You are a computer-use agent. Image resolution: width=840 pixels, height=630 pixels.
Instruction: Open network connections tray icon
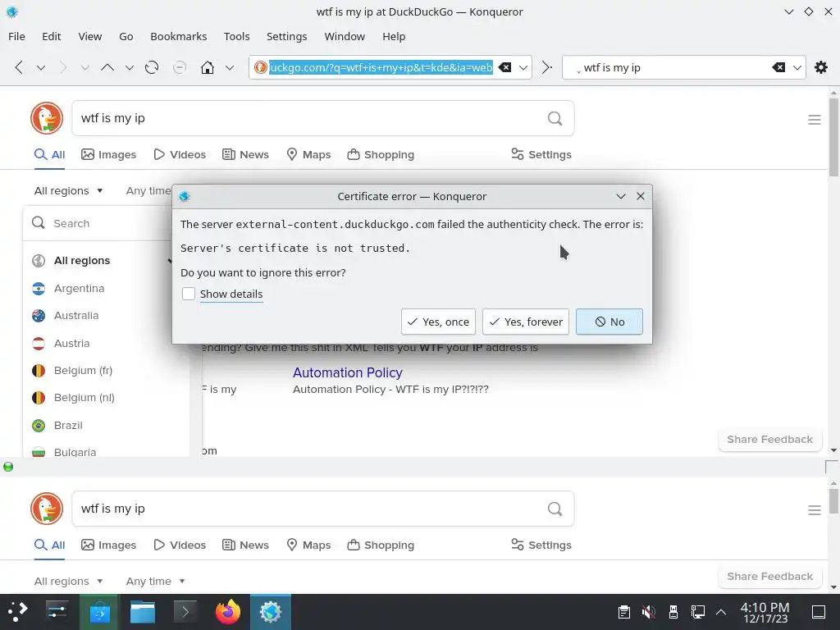(x=697, y=611)
